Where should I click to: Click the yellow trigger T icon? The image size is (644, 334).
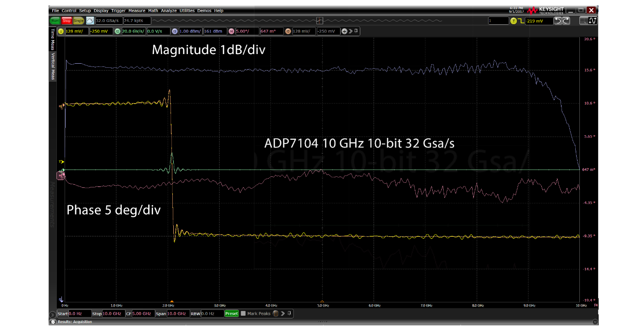[x=513, y=21]
